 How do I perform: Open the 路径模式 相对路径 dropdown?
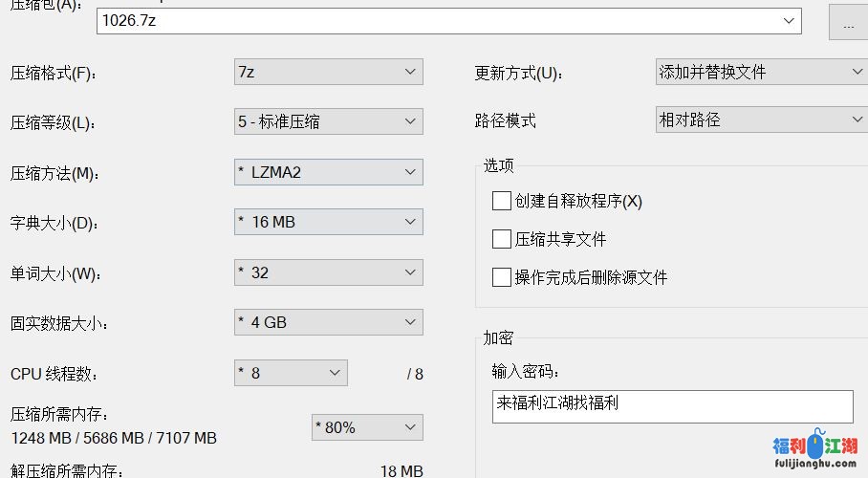click(x=857, y=119)
